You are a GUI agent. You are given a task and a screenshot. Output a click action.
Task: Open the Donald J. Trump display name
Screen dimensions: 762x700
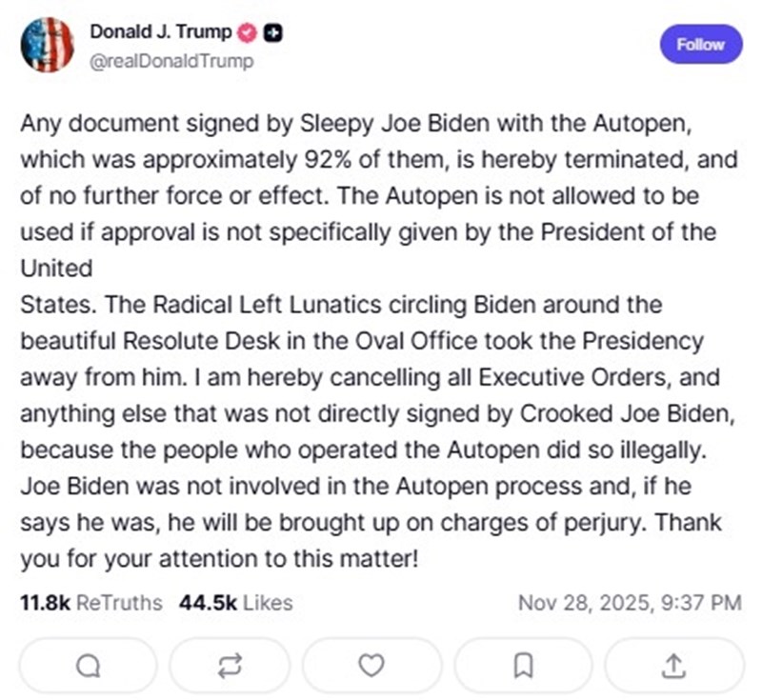tap(160, 32)
